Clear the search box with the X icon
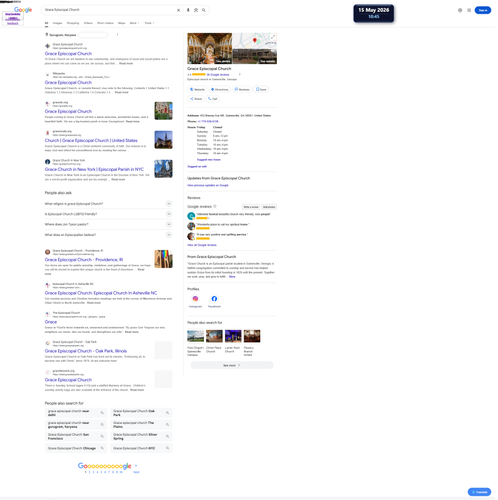The image size is (498, 500). click(179, 10)
